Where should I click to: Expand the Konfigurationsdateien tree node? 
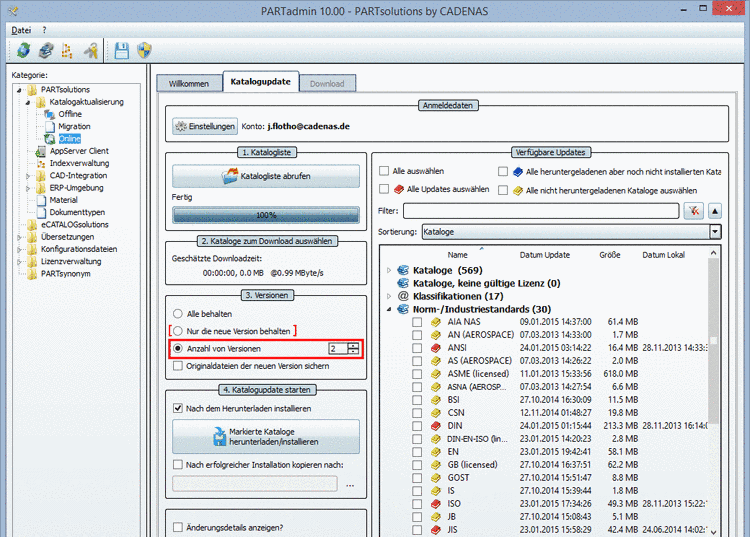(x=19, y=250)
